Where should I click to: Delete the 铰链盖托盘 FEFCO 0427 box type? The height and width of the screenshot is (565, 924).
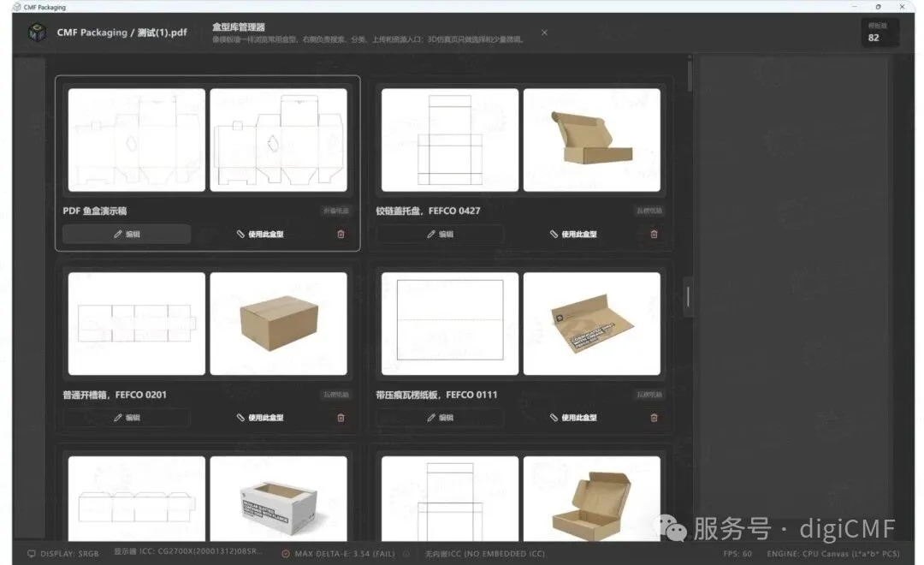pos(654,235)
